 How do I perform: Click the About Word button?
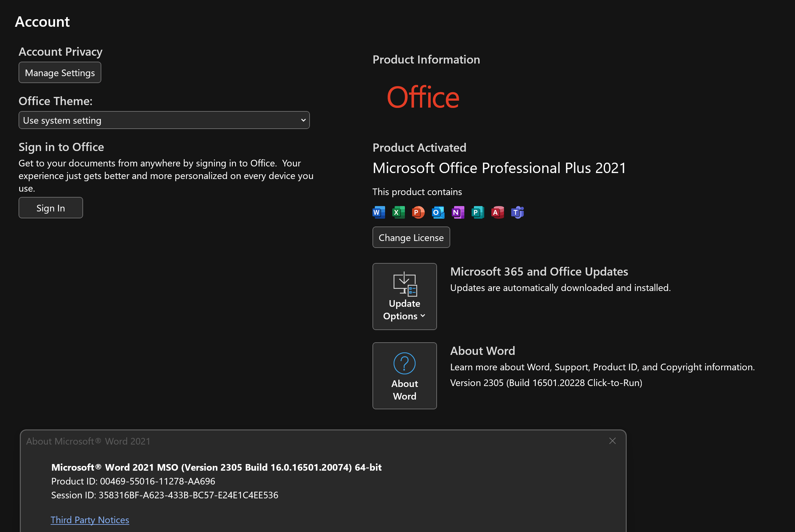pos(405,376)
